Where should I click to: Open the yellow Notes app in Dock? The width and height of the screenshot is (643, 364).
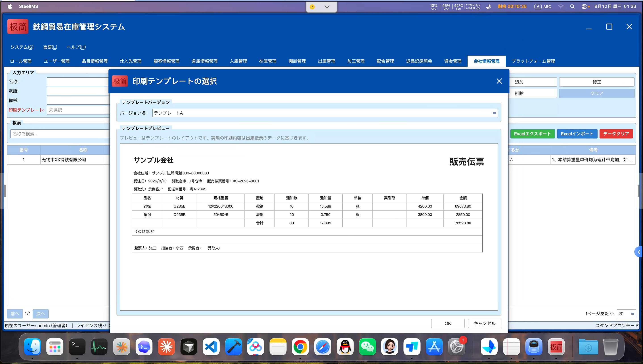tap(278, 347)
